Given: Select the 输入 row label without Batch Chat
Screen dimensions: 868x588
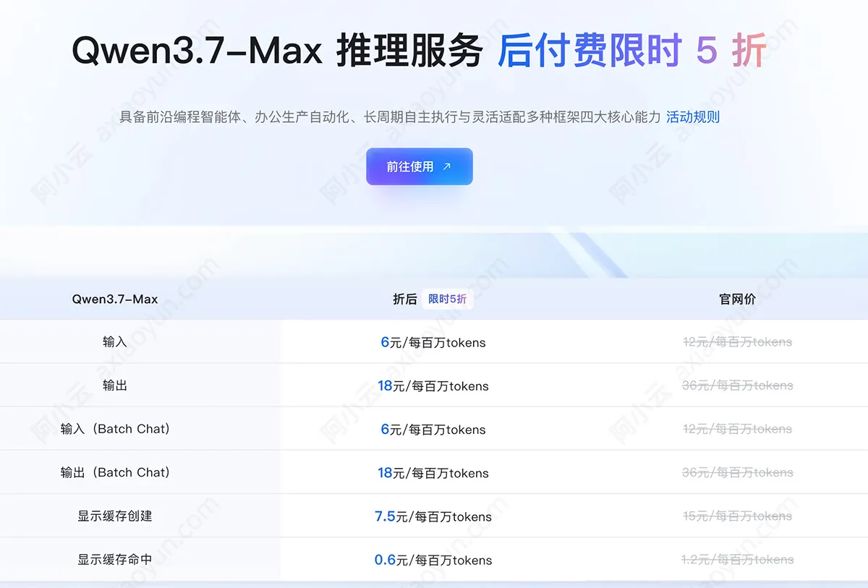Looking at the screenshot, I should (x=115, y=342).
